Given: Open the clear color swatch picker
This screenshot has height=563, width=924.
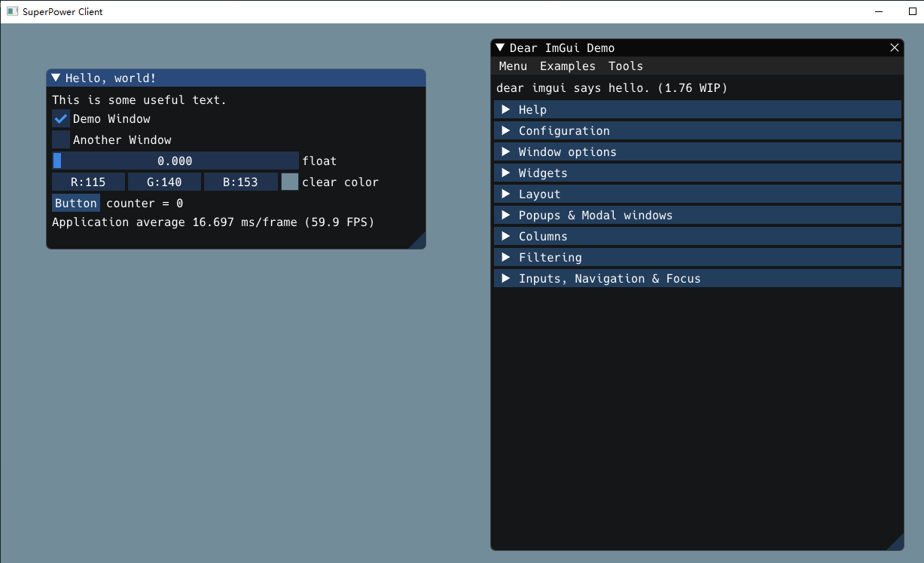Looking at the screenshot, I should click(x=290, y=182).
